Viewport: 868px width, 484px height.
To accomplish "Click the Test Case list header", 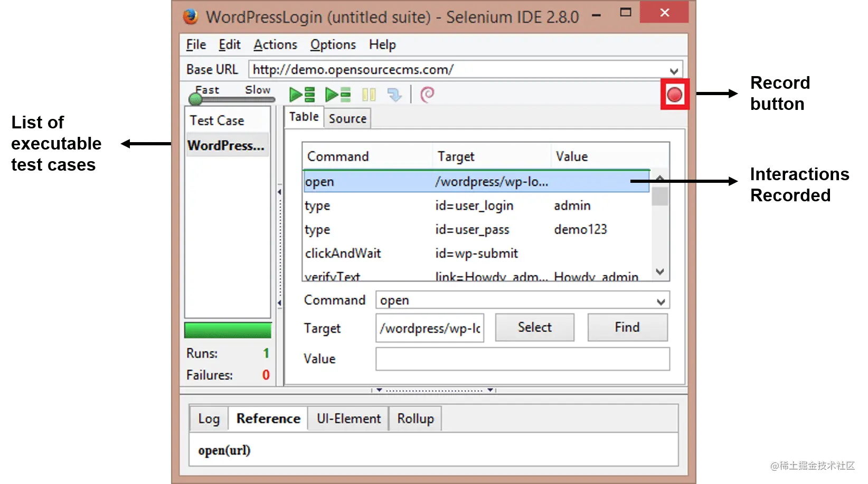I will (x=227, y=120).
